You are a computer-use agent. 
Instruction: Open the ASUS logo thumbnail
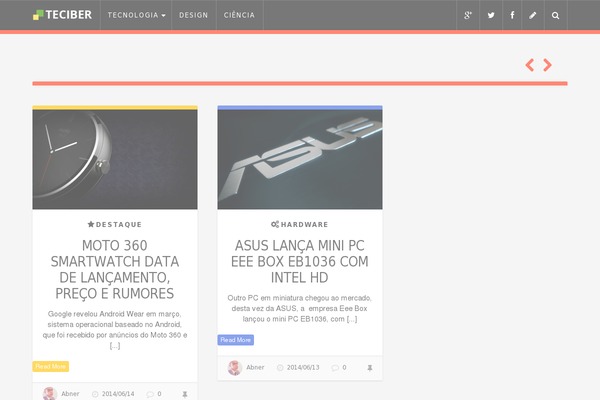(300, 159)
